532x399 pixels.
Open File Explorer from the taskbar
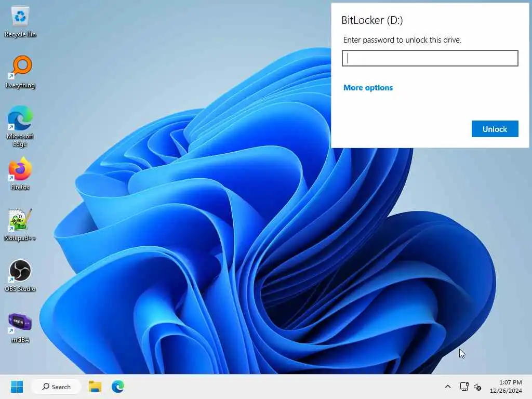coord(95,387)
